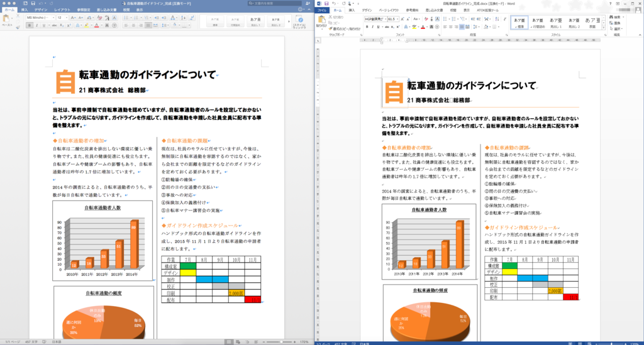The width and height of the screenshot is (644, 345).
Task: Toggle Italic in the Mac Word ribbon
Action: point(37,25)
